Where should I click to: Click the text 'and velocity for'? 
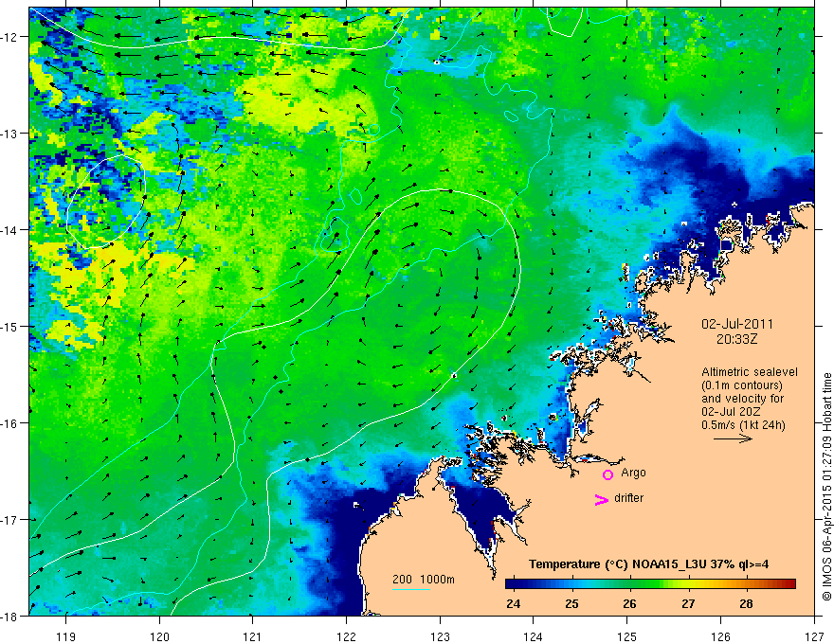(x=742, y=399)
